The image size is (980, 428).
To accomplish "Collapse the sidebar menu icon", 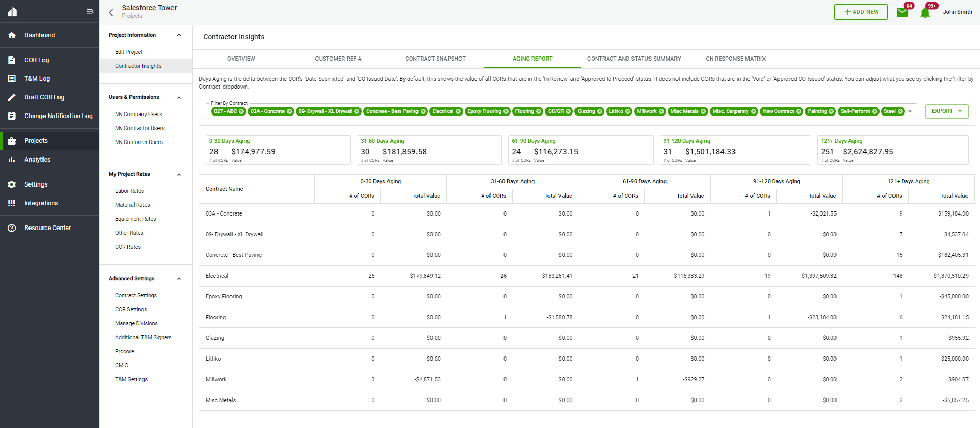I will pos(90,11).
